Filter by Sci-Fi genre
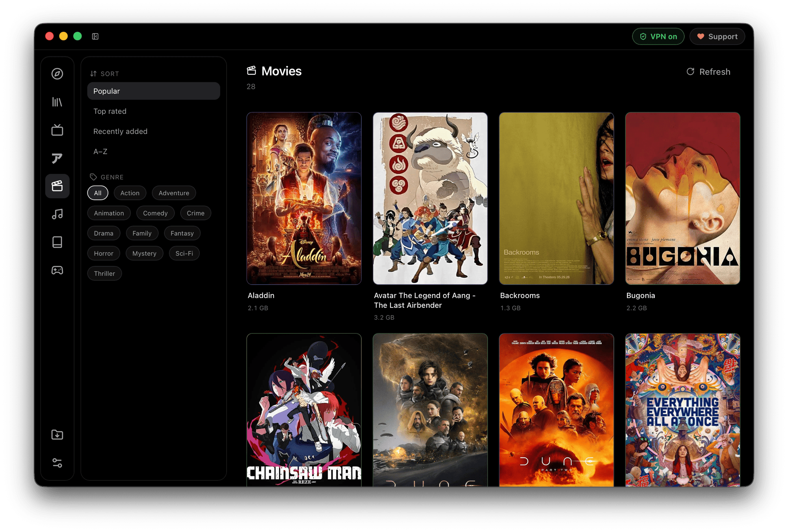788x532 pixels. point(184,253)
